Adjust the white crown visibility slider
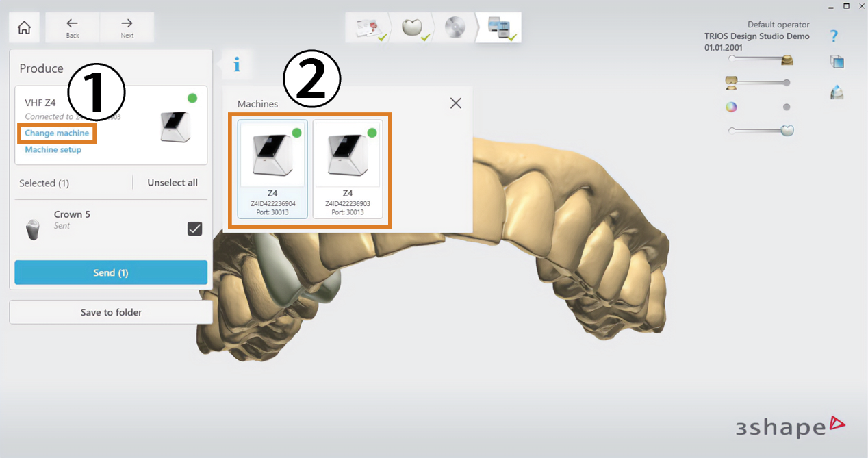Image resolution: width=868 pixels, height=458 pixels. pos(761,130)
